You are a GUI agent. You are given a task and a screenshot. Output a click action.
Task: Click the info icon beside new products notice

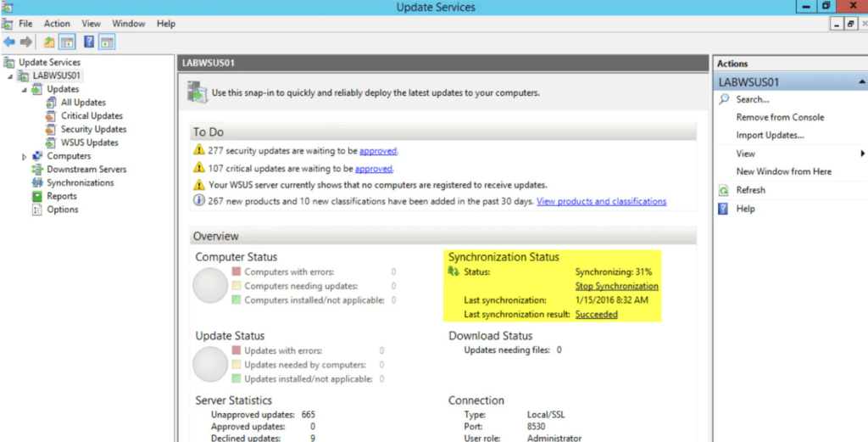198,201
